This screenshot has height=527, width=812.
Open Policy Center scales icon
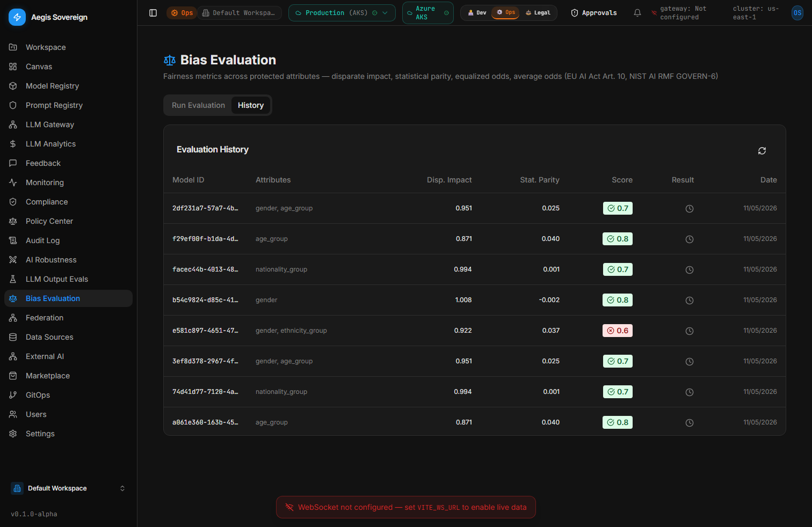(x=13, y=221)
